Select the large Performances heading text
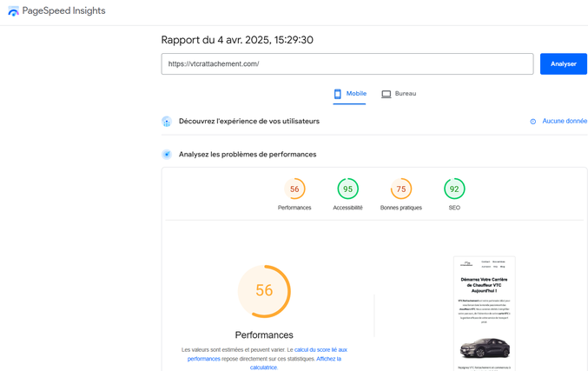 [264, 335]
